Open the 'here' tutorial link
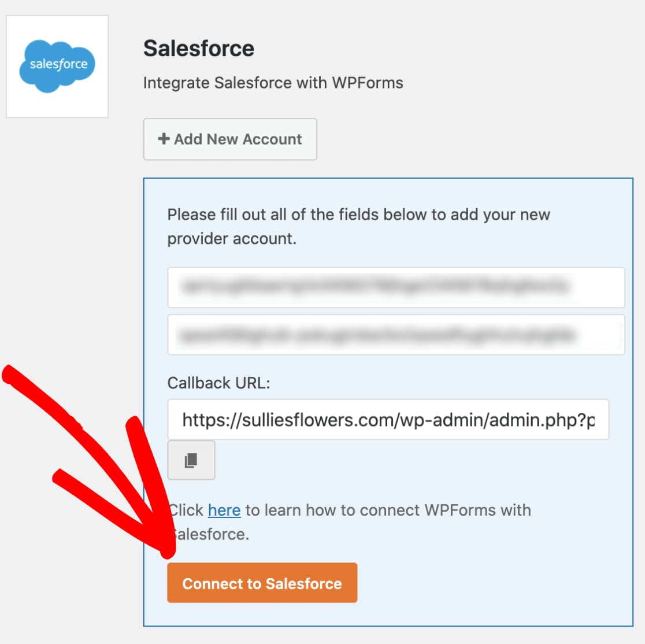 224,510
